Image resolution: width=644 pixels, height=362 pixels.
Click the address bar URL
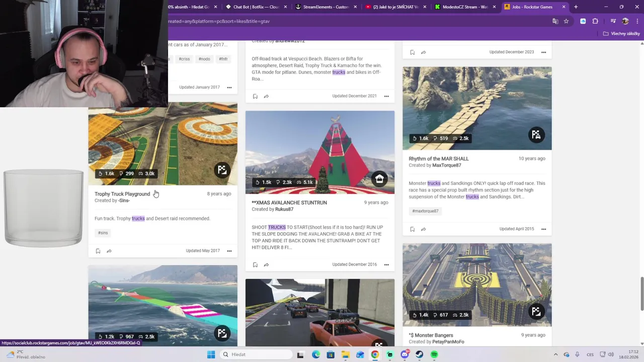coord(219,22)
